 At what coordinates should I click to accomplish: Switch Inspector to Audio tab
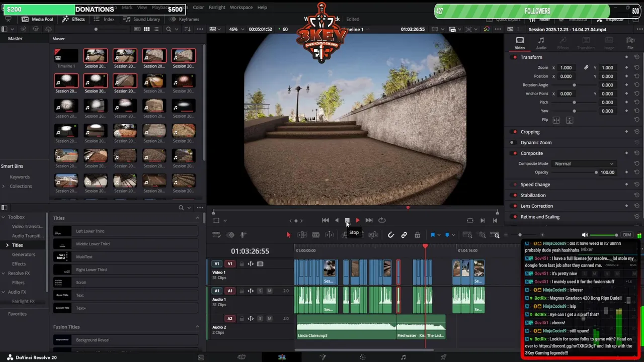point(541,43)
